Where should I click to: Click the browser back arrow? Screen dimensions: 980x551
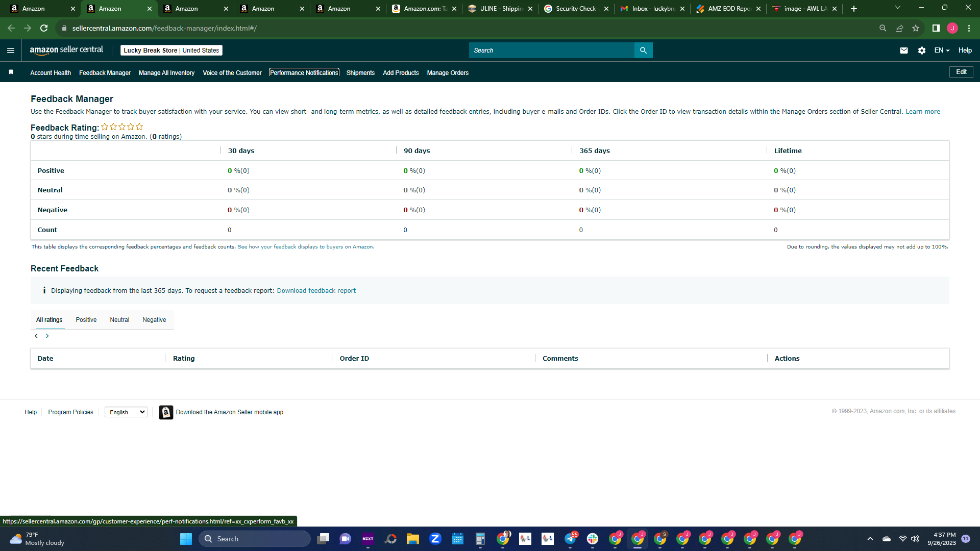pos(11,28)
